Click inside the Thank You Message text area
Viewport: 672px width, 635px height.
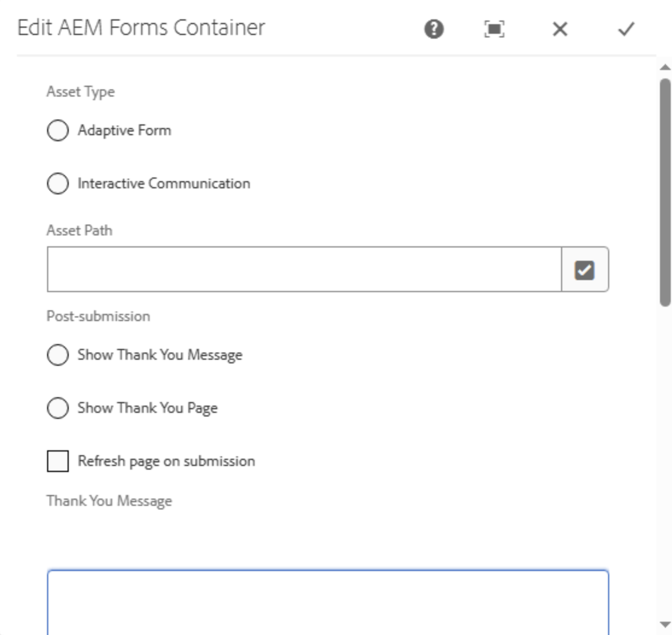pyautogui.click(x=328, y=602)
